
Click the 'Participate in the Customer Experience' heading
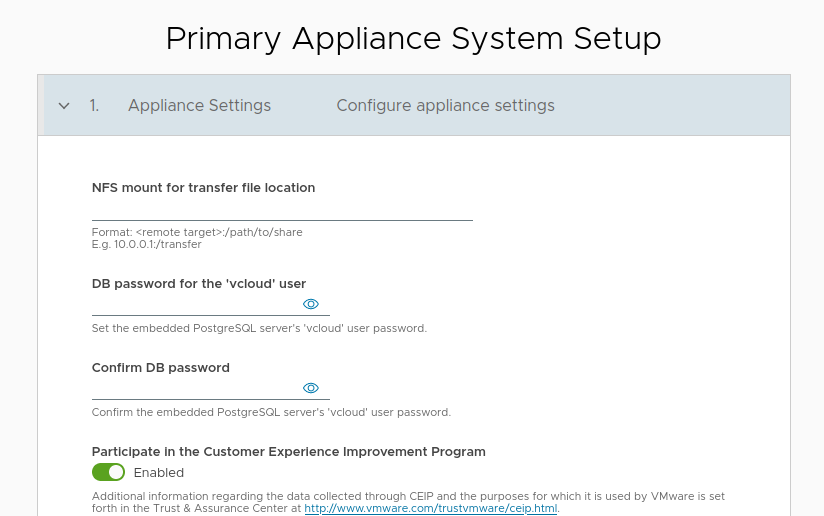[x=288, y=451]
